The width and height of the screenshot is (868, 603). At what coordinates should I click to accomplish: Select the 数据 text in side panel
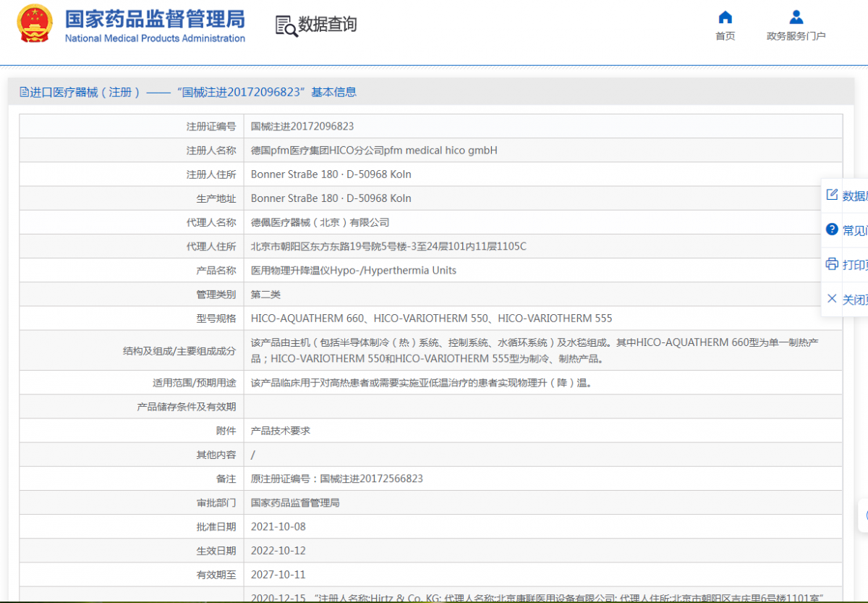[855, 195]
